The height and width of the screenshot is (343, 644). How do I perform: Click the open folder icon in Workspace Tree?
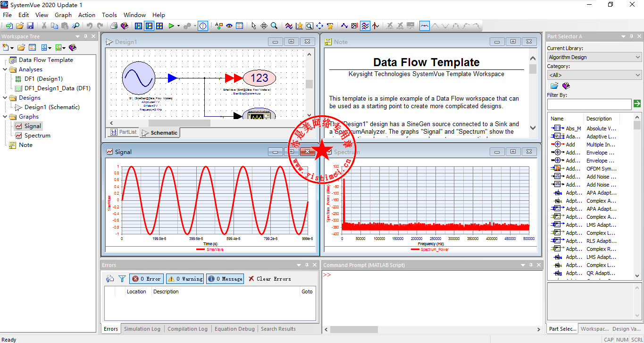pyautogui.click(x=21, y=47)
